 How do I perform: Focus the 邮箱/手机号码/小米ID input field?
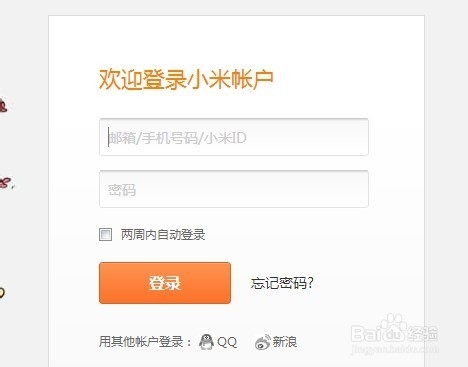click(x=234, y=137)
